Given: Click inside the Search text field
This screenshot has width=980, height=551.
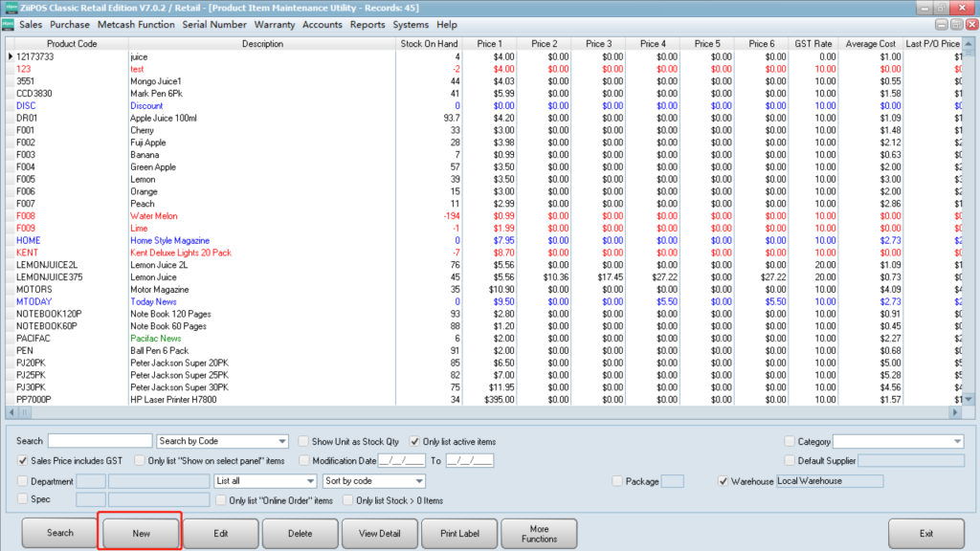Looking at the screenshot, I should coord(100,442).
